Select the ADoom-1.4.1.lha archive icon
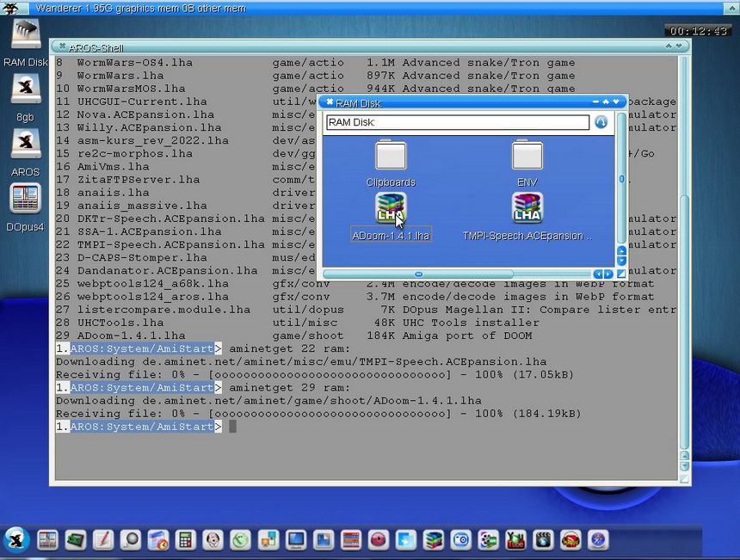The height and width of the screenshot is (560, 740). (x=390, y=209)
